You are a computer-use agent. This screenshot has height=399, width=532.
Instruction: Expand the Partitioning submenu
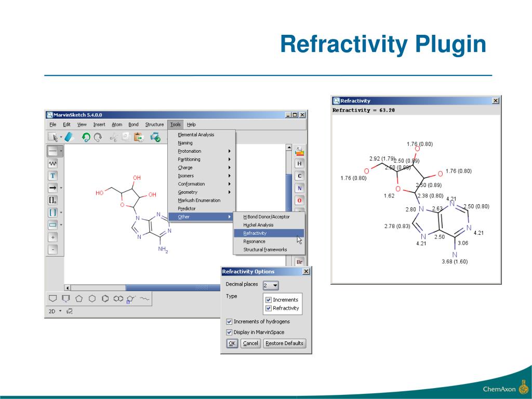tap(202, 159)
